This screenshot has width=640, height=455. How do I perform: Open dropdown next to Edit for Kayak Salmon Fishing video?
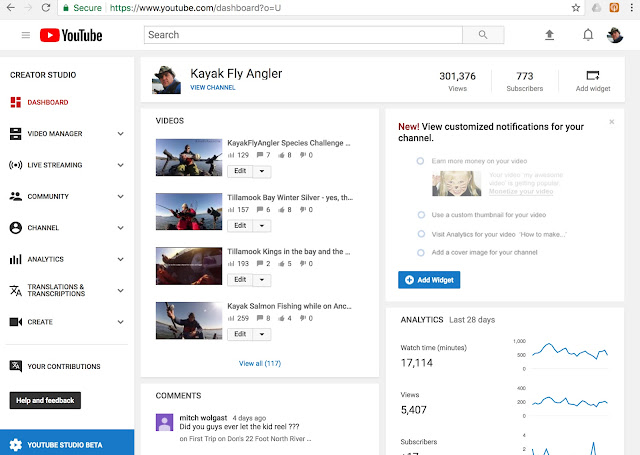pos(262,334)
